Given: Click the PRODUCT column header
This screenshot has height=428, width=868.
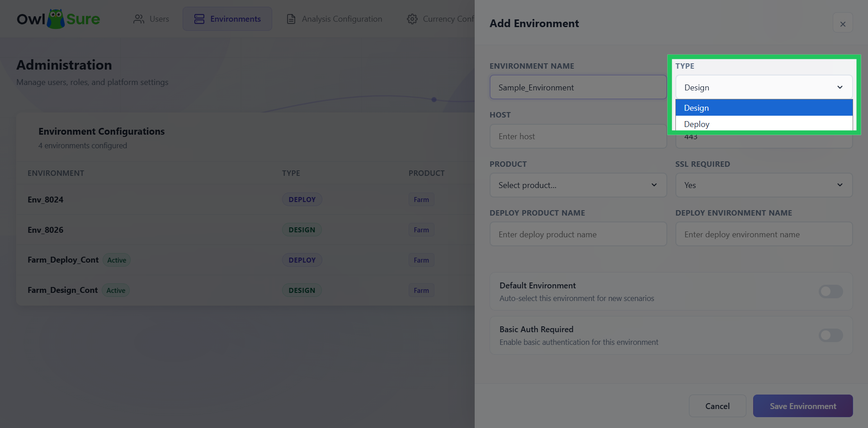Looking at the screenshot, I should [x=426, y=173].
